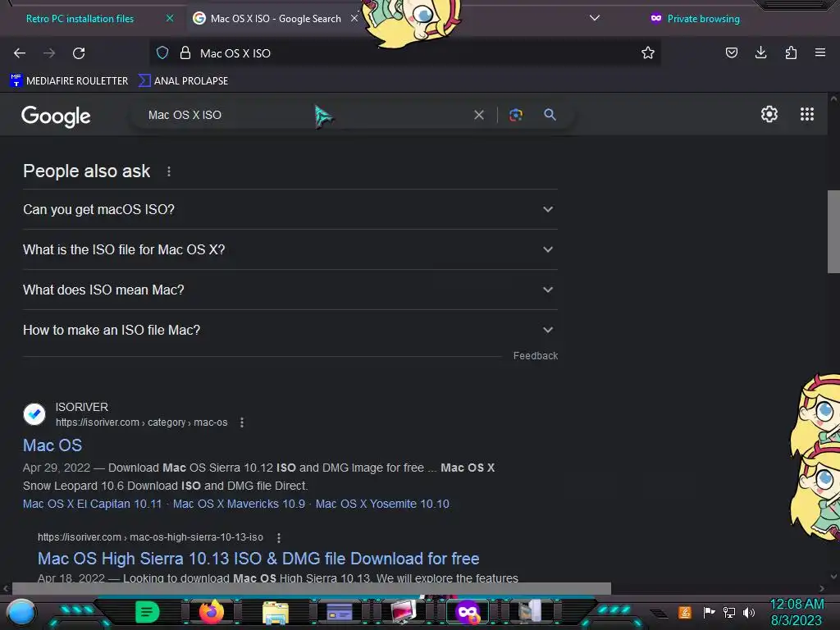Image resolution: width=840 pixels, height=630 pixels.
Task: Close the Mac OS X ISO search tab
Action: [354, 18]
